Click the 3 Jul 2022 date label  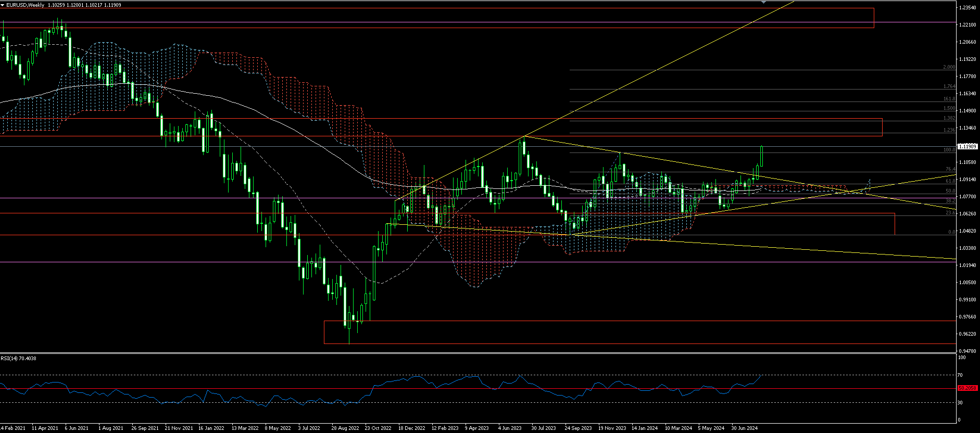point(309,428)
